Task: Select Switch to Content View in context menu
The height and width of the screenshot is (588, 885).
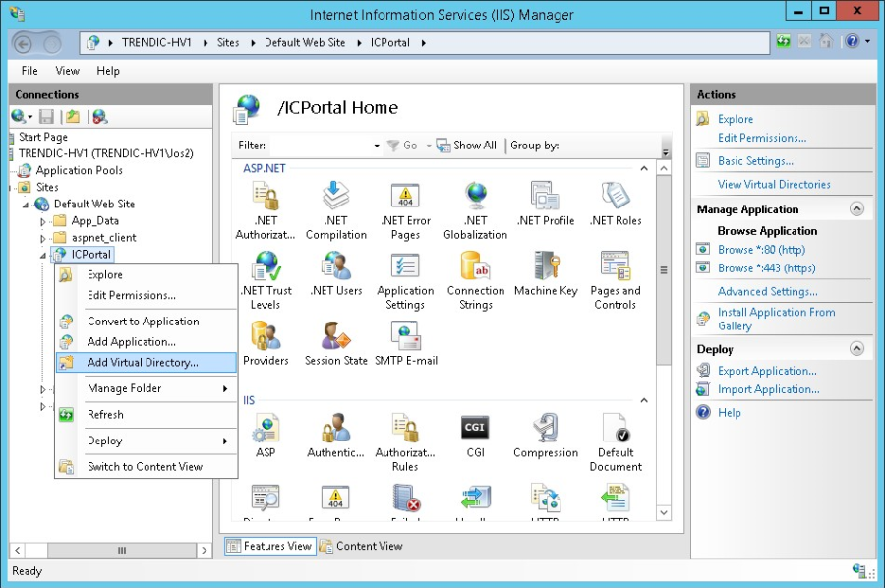Action: pos(147,467)
